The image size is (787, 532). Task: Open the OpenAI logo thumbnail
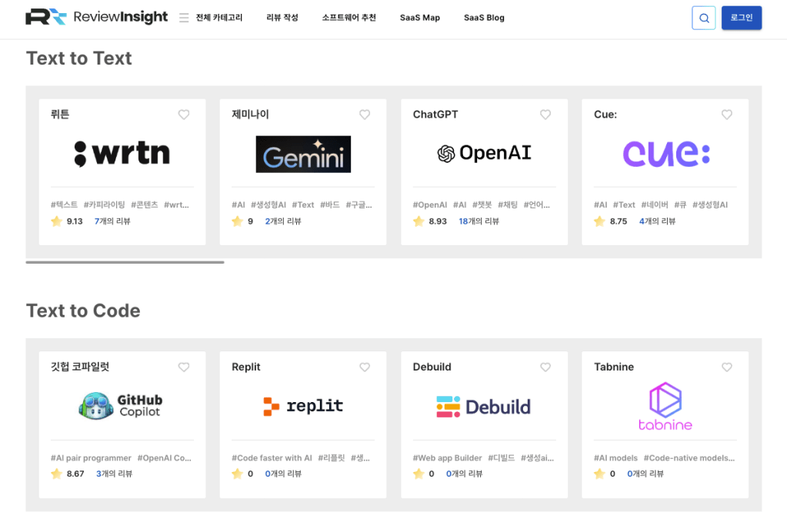coord(484,154)
